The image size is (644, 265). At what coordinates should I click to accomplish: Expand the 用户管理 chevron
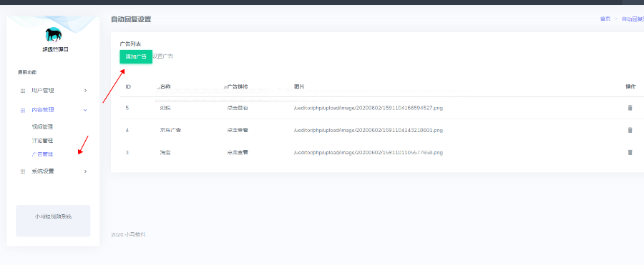[x=85, y=90]
